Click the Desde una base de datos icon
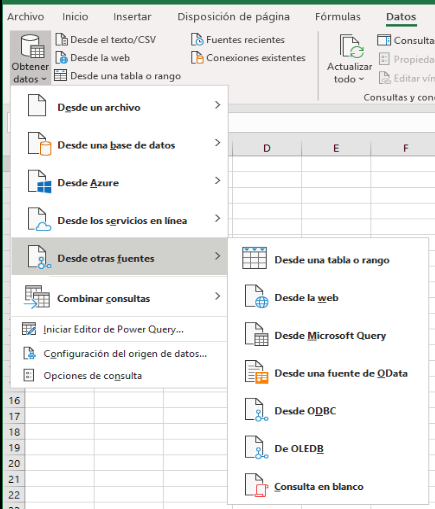This screenshot has width=435, height=509. click(39, 144)
